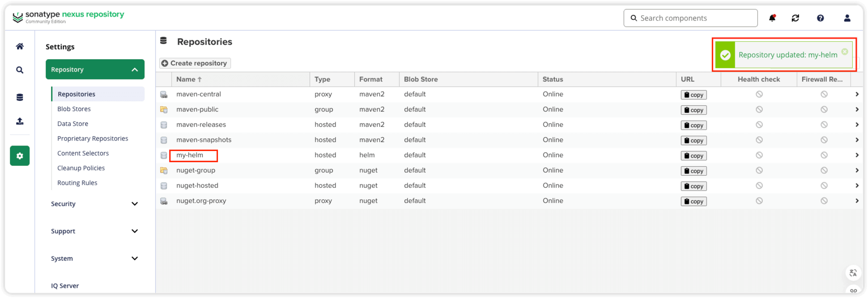868x298 pixels.
Task: Open the user account icon
Action: point(847,18)
